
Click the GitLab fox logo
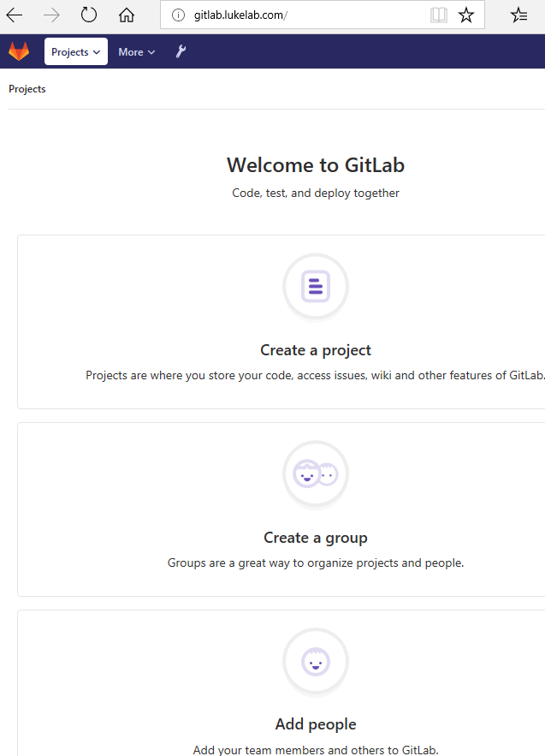(x=19, y=51)
